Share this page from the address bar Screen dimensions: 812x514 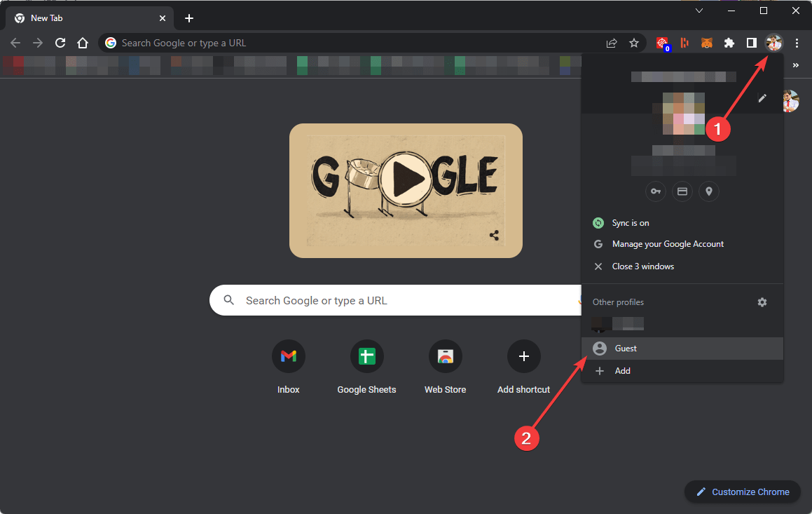click(612, 43)
